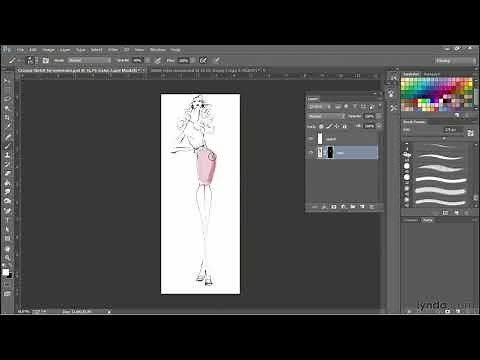This screenshot has width=480, height=360.
Task: Open the brush Mode dropdown
Action: [x=89, y=60]
